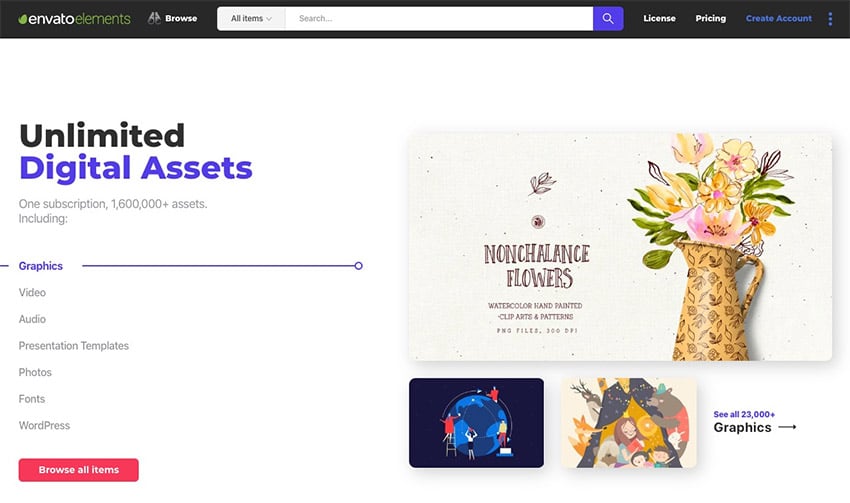The width and height of the screenshot is (850, 503).
Task: Click the purple magnifier search button
Action: tap(608, 18)
